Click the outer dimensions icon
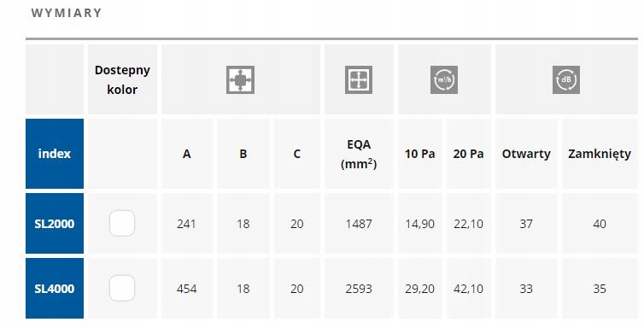The height and width of the screenshot is (328, 644). tap(240, 79)
